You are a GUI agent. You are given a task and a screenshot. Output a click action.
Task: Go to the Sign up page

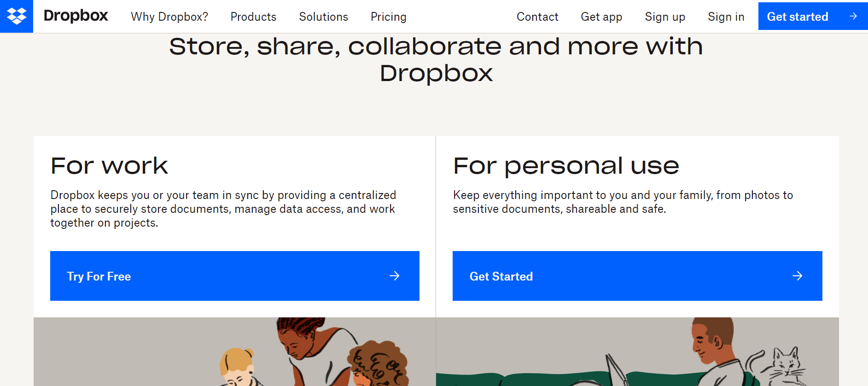665,17
